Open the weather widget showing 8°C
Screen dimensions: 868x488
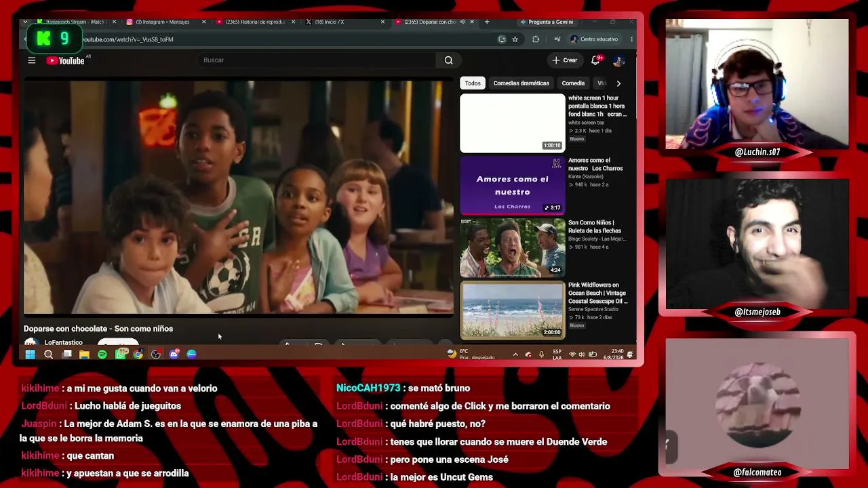pyautogui.click(x=471, y=354)
